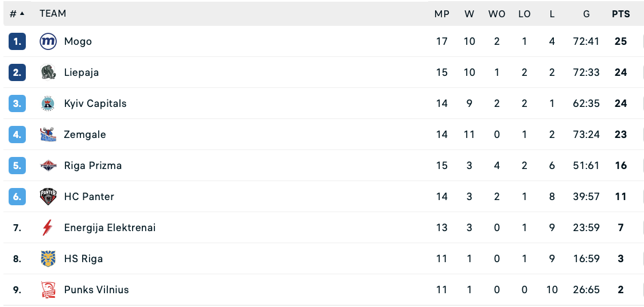This screenshot has height=307, width=644.
Task: Click the HS Riga lion logo
Action: [x=48, y=259]
